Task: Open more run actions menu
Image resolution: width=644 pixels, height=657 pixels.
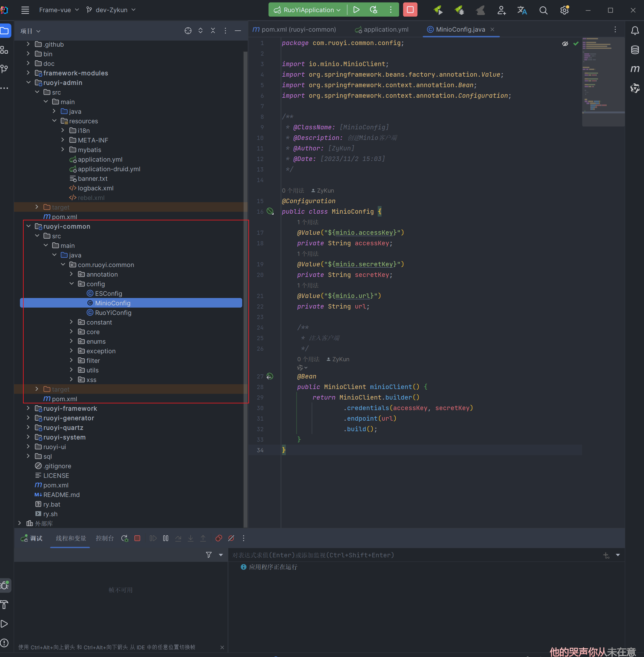Action: pyautogui.click(x=391, y=10)
